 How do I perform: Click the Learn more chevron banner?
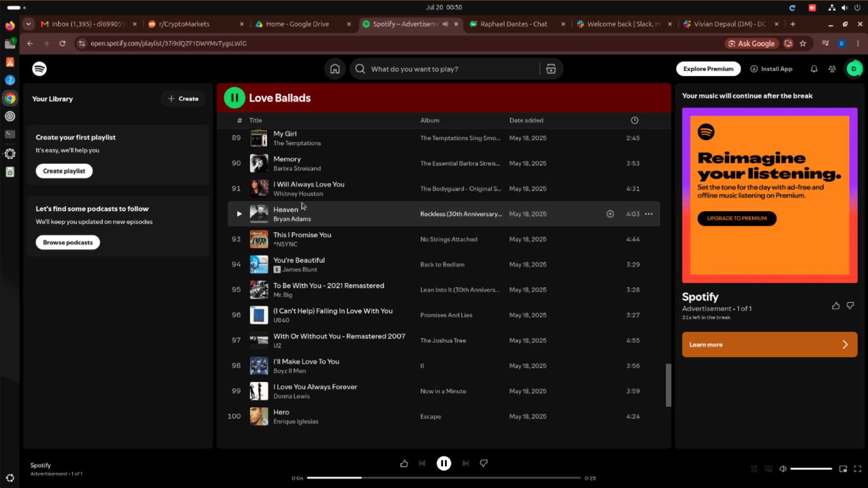pos(769,345)
